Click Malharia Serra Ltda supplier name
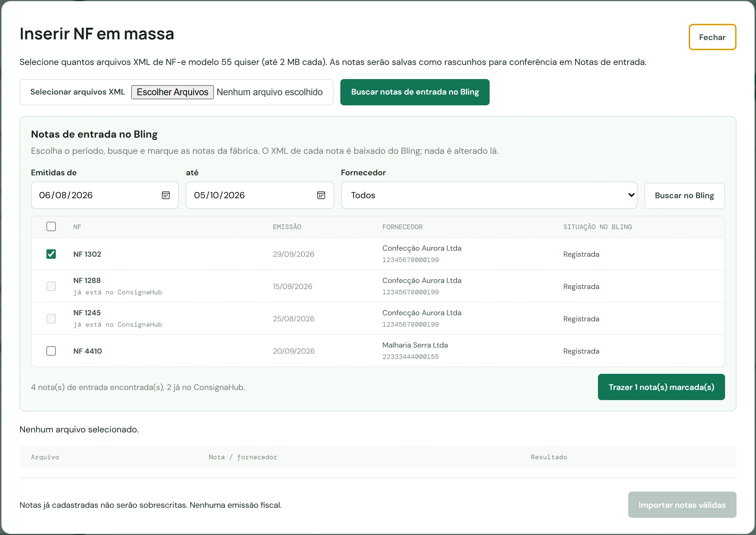This screenshot has width=756, height=535. click(415, 345)
